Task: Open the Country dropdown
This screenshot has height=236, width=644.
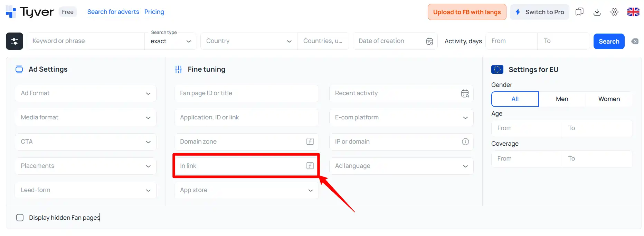Action: pos(249,41)
